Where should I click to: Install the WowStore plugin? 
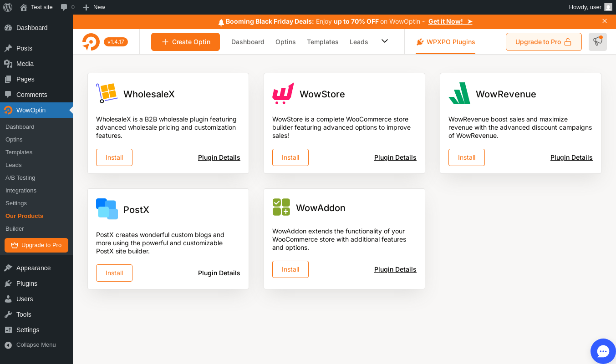[290, 157]
